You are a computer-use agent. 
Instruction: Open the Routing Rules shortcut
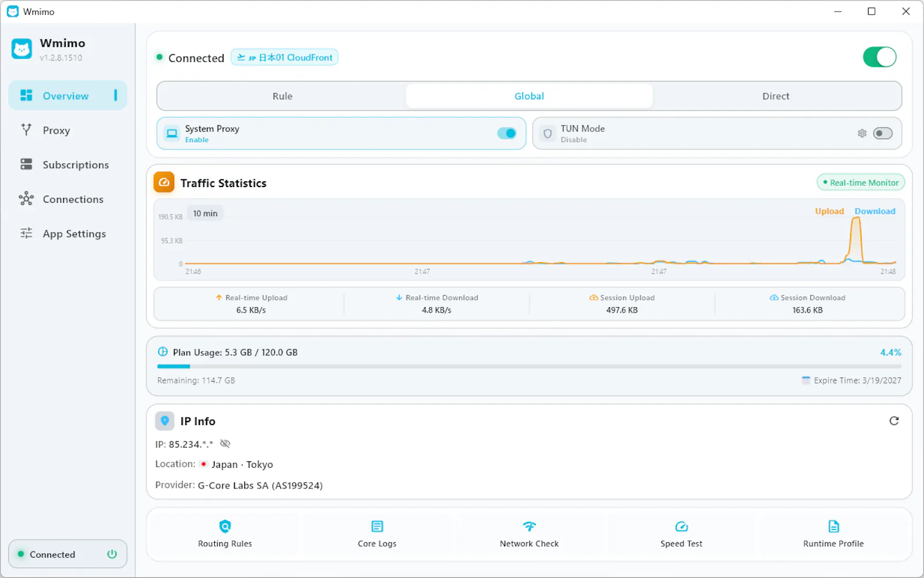click(x=225, y=534)
